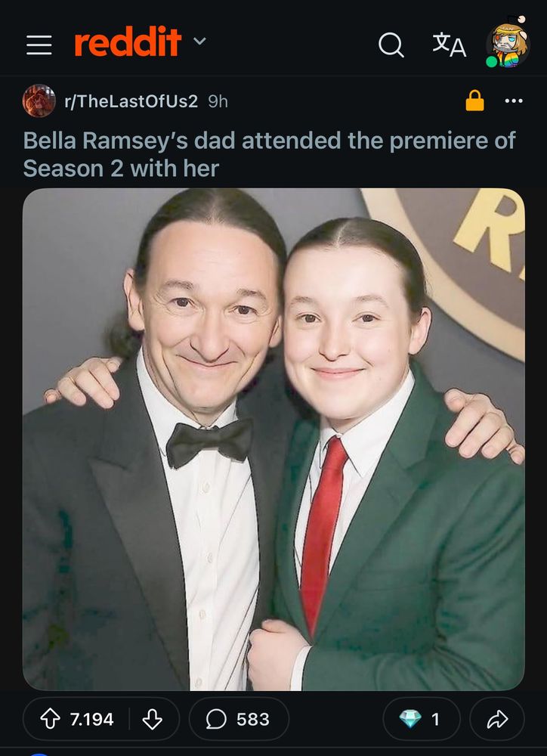The height and width of the screenshot is (756, 547).
Task: Click the reddit logo
Action: point(128,42)
